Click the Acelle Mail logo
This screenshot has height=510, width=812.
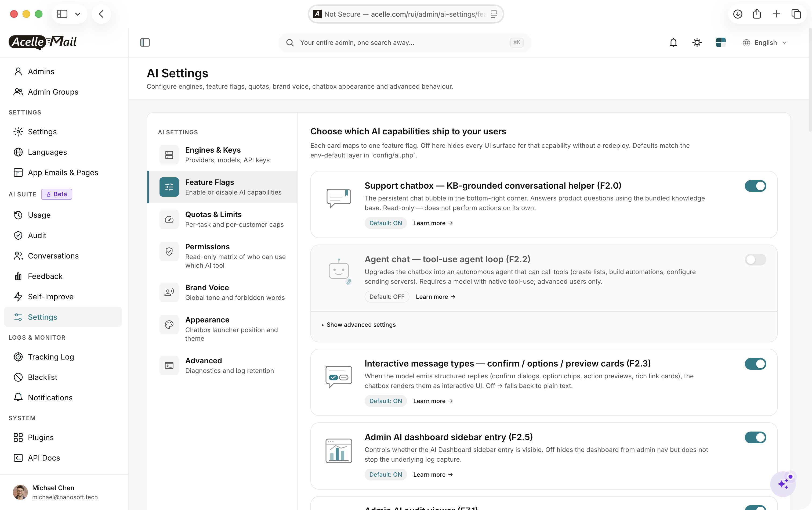pyautogui.click(x=43, y=42)
